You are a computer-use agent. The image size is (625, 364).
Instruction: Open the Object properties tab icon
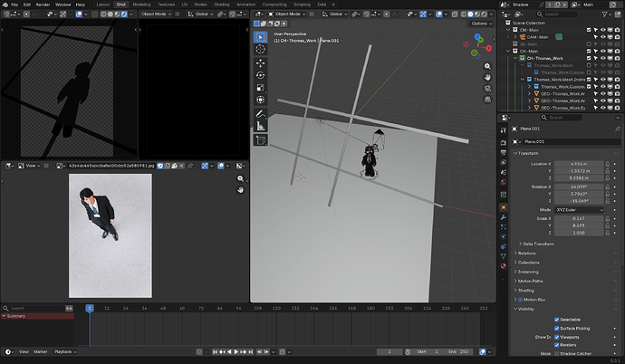click(x=504, y=207)
